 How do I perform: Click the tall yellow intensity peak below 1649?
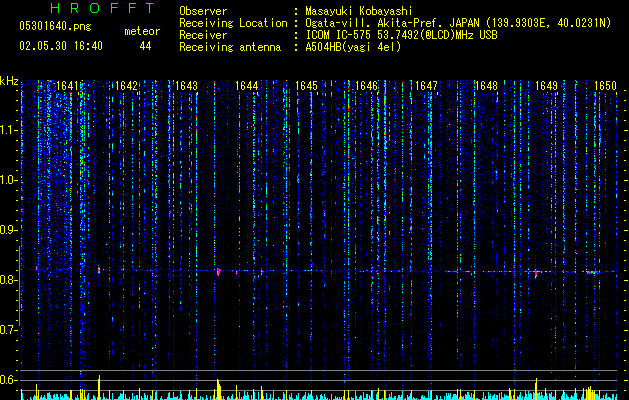[x=536, y=389]
